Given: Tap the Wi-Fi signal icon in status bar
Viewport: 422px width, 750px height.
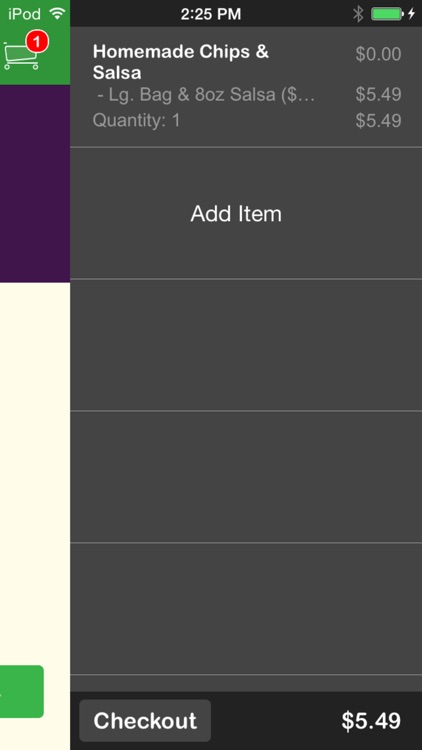Looking at the screenshot, I should tap(57, 13).
